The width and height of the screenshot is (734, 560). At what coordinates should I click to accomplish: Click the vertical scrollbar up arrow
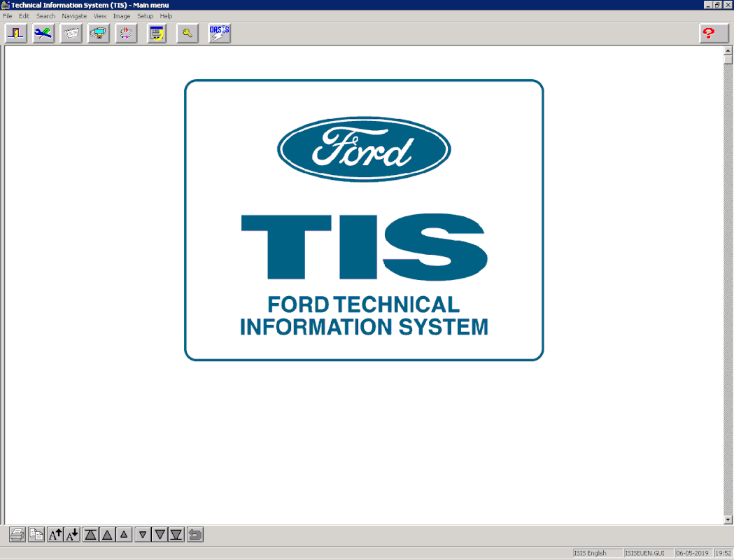[x=728, y=50]
